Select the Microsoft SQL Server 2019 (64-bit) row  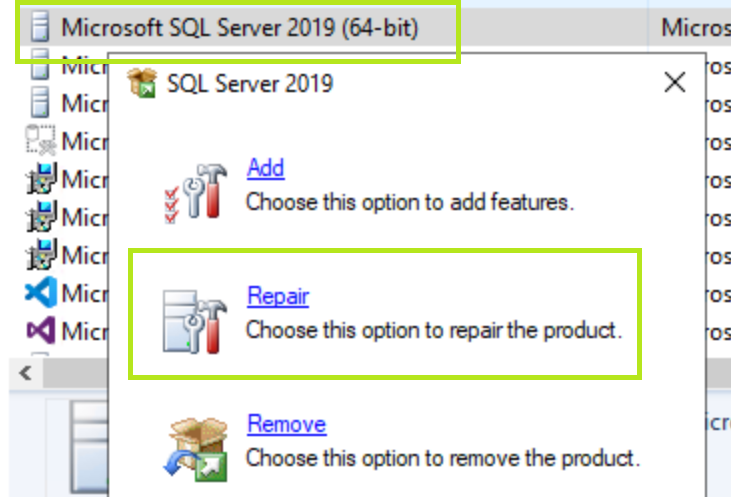click(240, 27)
